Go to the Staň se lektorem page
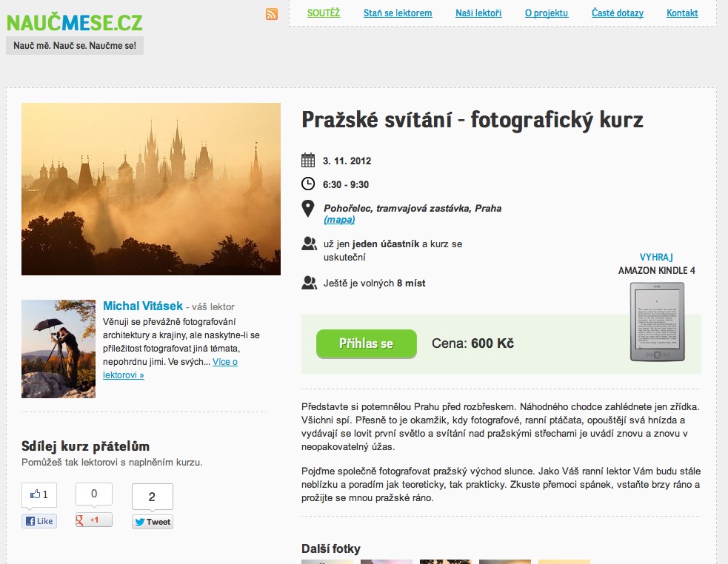 398,13
